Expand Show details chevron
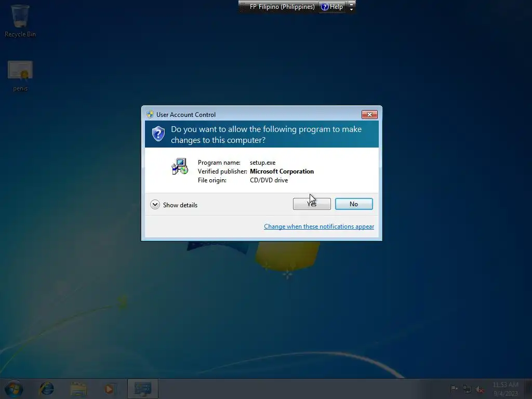Screen dimensions: 532x399 155,205
